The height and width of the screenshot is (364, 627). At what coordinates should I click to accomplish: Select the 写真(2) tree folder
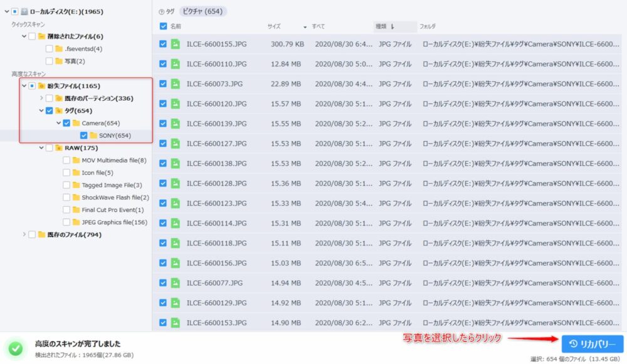pos(75,61)
